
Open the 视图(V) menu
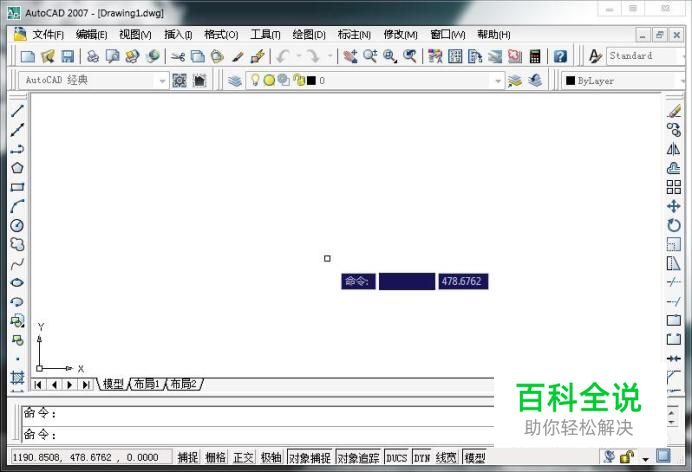(135, 34)
